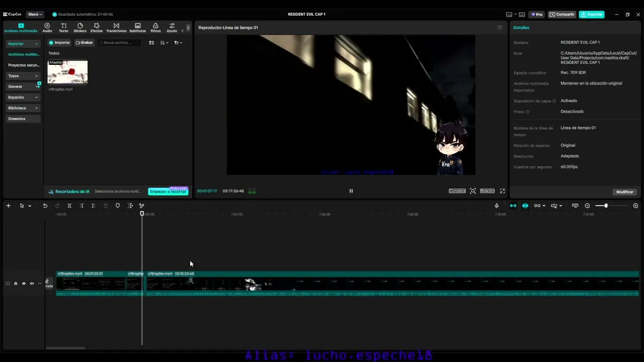This screenshot has height=362, width=644.
Task: Click the Grabar record button
Action: click(85, 43)
